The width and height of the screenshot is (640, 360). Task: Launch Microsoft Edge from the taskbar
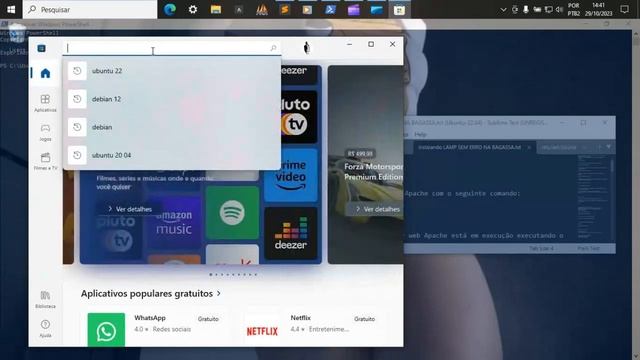click(170, 9)
